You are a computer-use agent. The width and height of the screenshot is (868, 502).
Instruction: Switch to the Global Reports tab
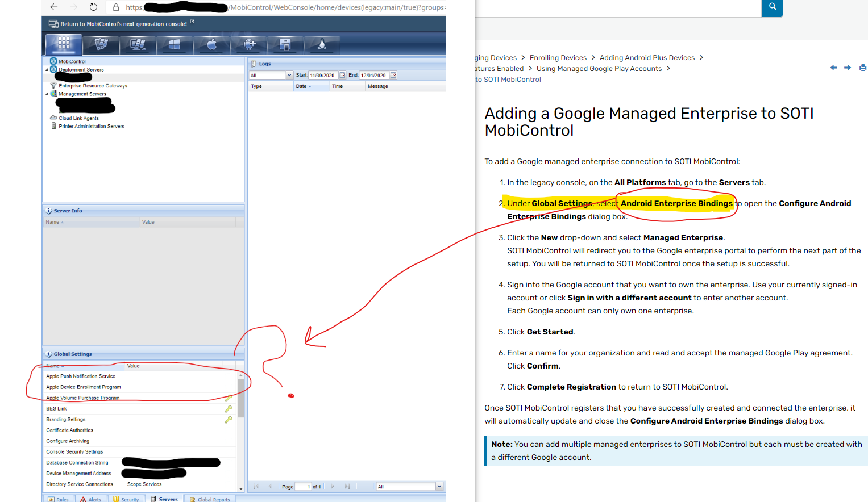tap(210, 499)
